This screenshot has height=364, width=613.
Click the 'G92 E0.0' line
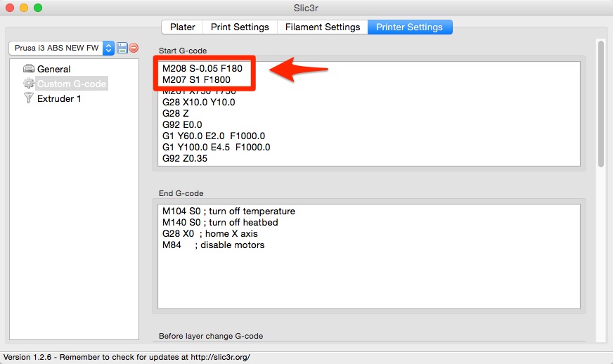pos(182,124)
